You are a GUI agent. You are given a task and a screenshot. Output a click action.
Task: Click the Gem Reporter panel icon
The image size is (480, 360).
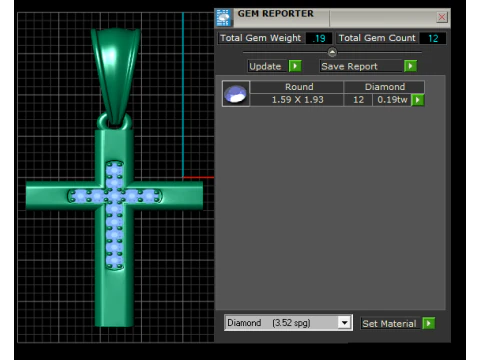(224, 18)
